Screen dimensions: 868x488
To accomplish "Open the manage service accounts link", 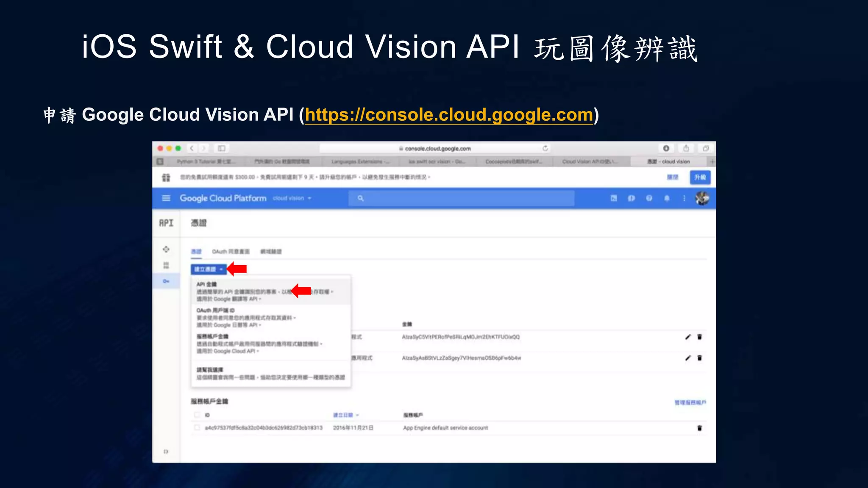I will pyautogui.click(x=690, y=402).
